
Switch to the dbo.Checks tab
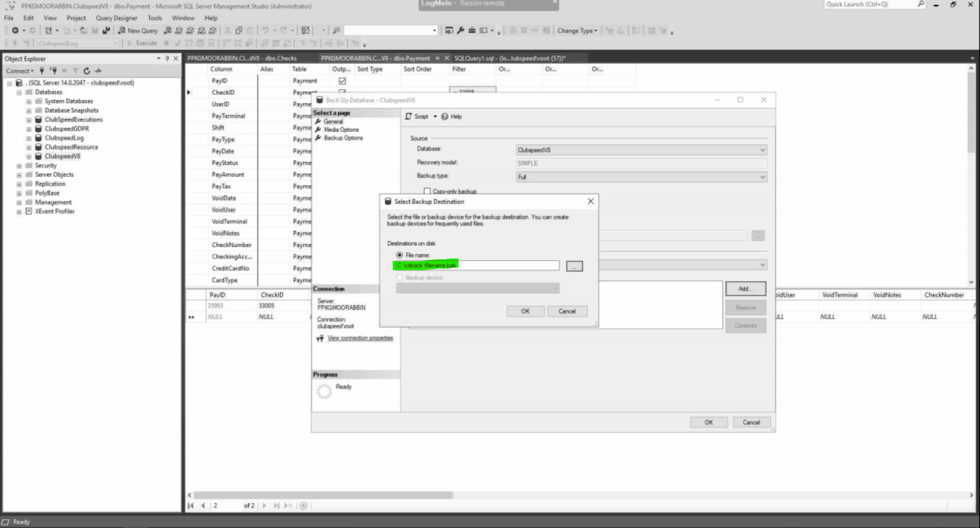242,58
